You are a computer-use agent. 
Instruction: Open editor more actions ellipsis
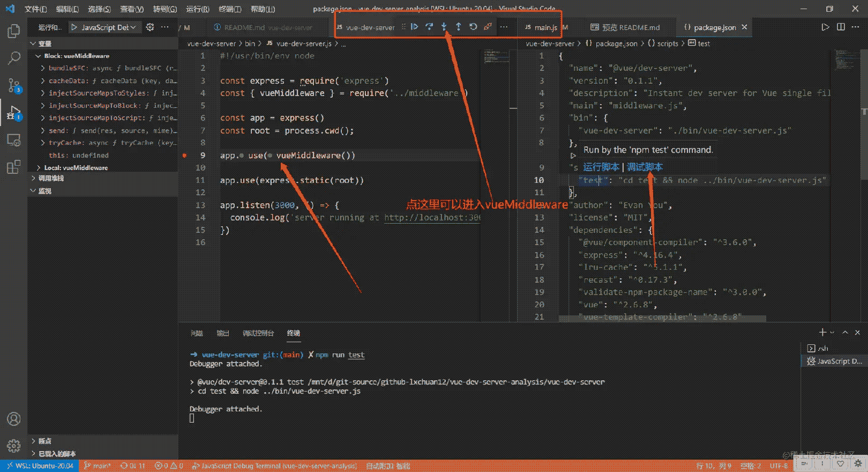point(856,27)
